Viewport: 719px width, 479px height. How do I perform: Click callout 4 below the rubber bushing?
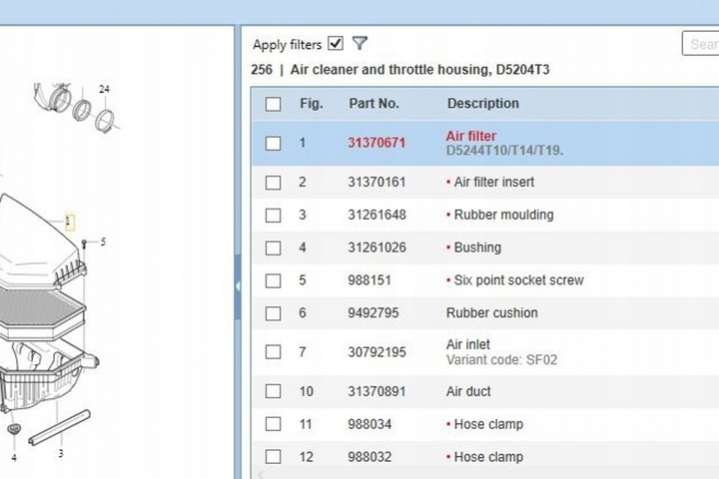click(x=14, y=458)
